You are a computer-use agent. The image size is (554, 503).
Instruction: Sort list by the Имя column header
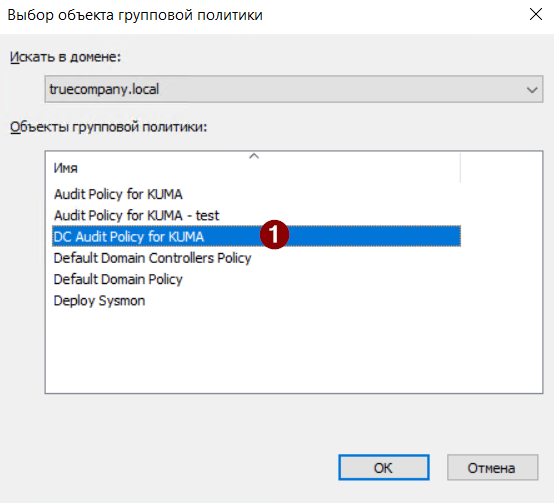tap(254, 168)
